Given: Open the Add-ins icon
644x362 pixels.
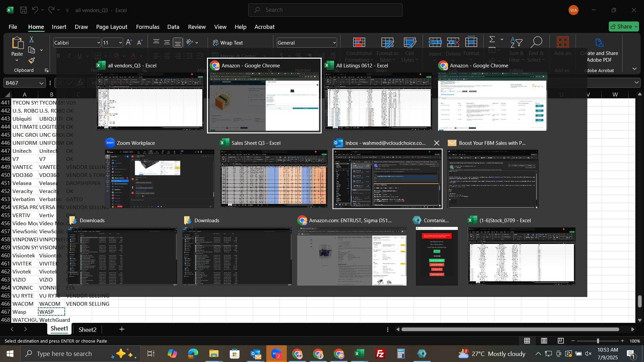Looking at the screenshot, I should [563, 43].
